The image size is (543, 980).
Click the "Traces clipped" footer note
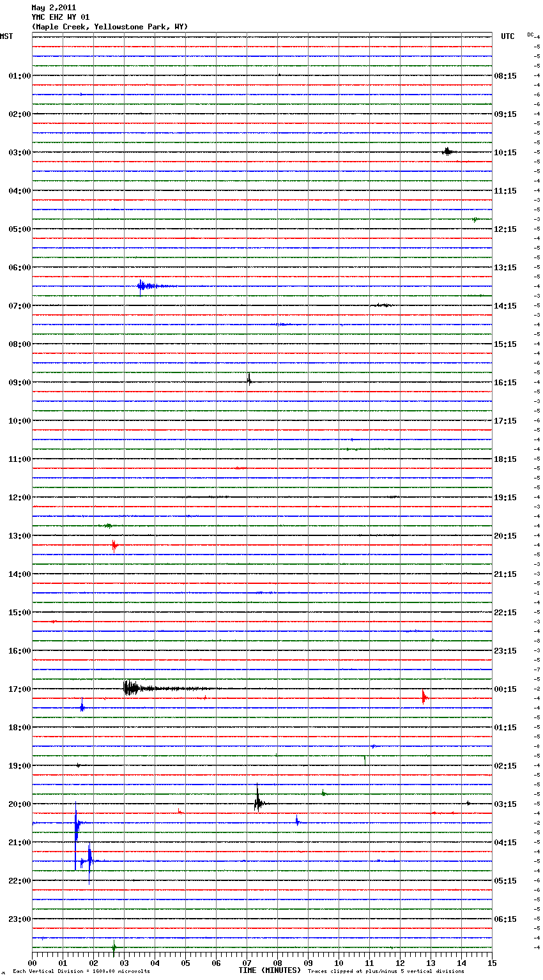pos(386,971)
